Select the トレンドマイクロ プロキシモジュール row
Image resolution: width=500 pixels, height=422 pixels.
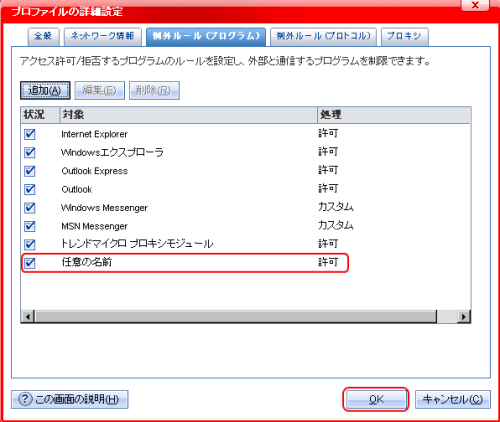tap(246, 244)
